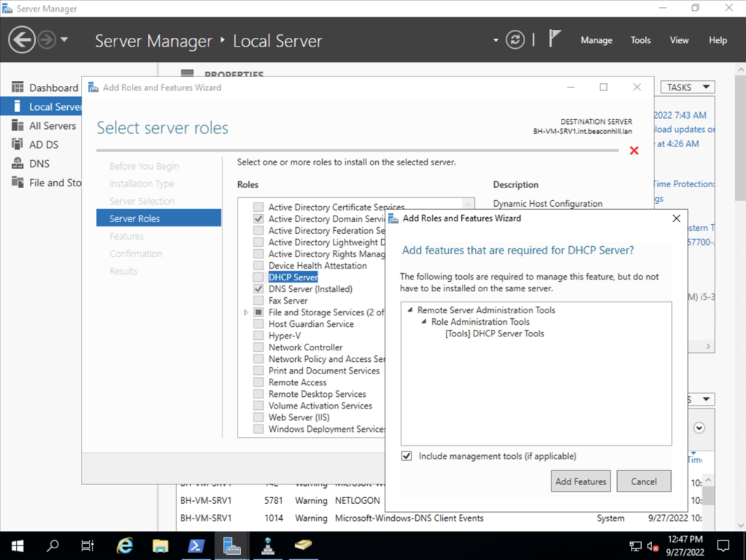Open the yellow drive utility taskbar icon
746x560 pixels.
303,545
